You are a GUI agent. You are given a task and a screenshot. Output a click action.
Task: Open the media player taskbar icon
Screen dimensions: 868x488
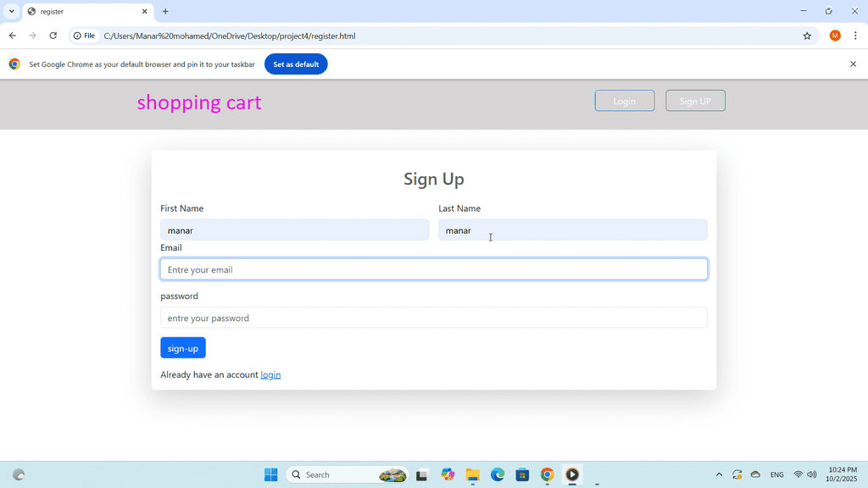coord(572,474)
